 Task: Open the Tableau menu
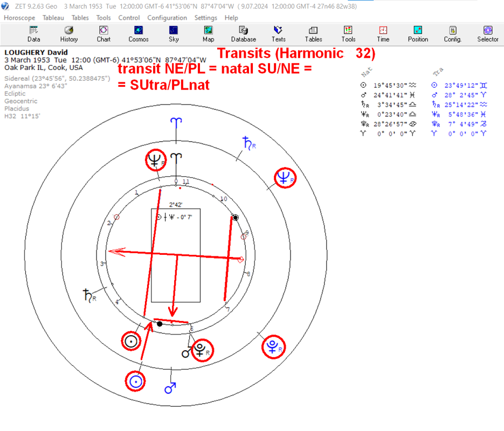click(53, 18)
